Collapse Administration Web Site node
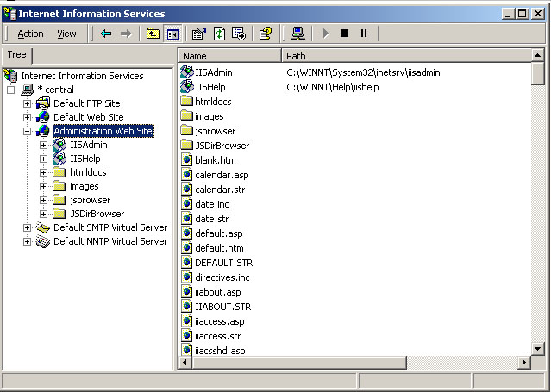Image resolution: width=551 pixels, height=392 pixels. tap(27, 131)
